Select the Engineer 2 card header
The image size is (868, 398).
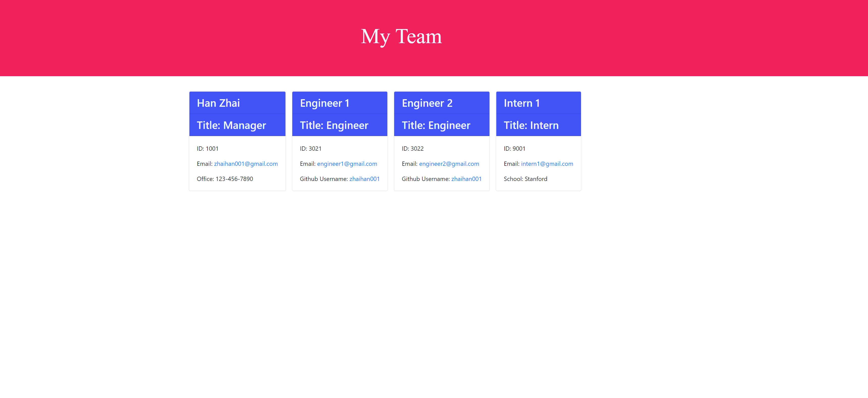427,103
